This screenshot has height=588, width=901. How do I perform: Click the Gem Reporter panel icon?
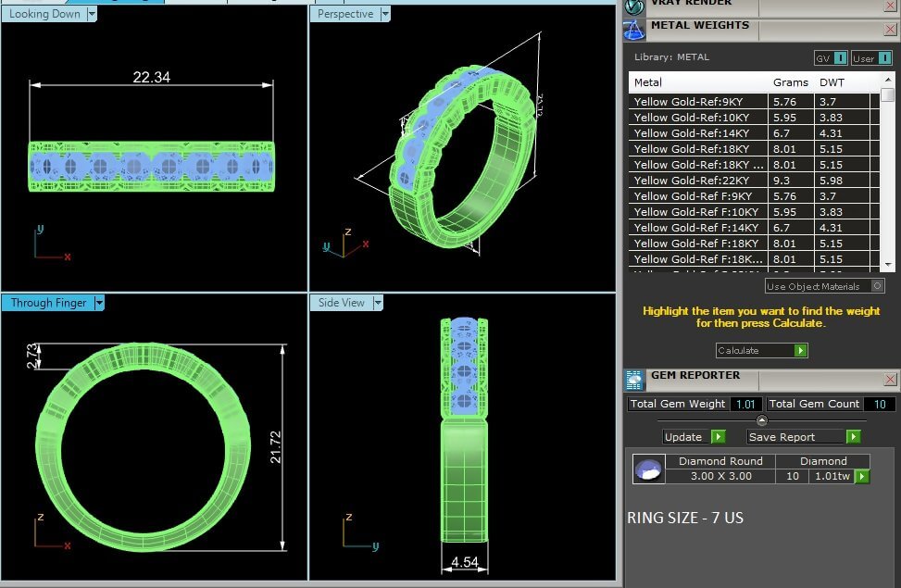click(x=634, y=379)
